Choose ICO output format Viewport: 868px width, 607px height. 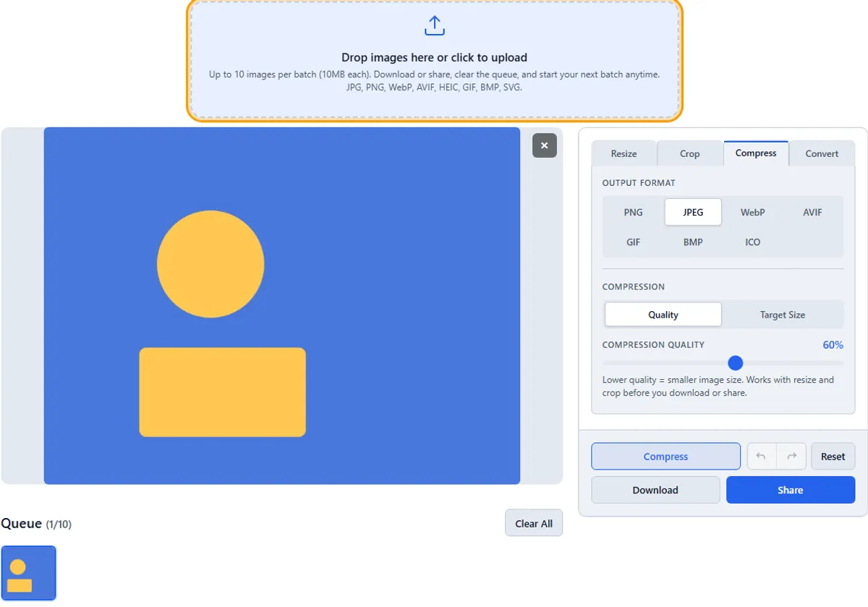[752, 242]
